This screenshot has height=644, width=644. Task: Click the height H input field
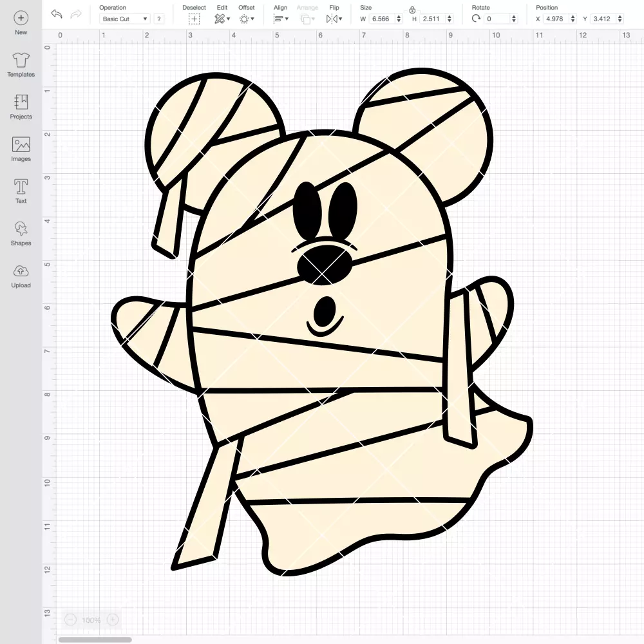[x=433, y=19]
